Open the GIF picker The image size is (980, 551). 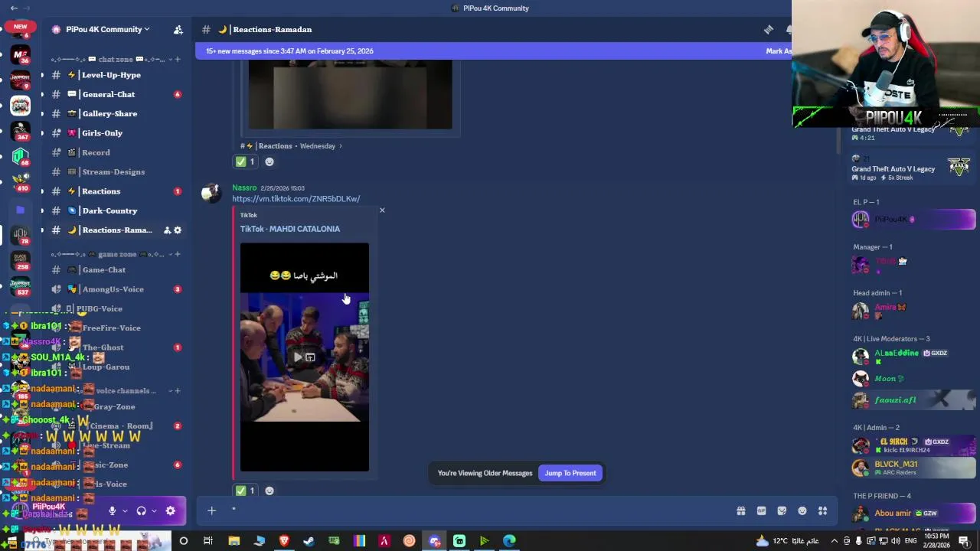click(761, 511)
